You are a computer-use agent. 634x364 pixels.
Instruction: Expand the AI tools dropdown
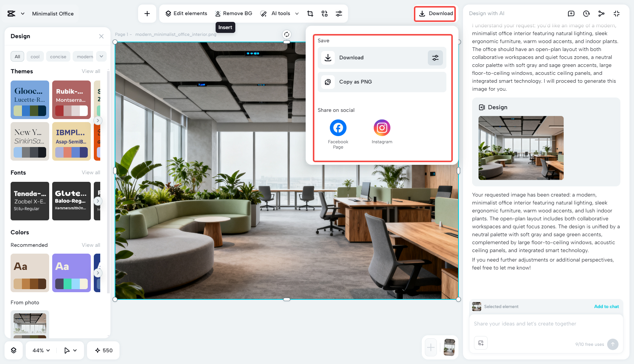pyautogui.click(x=297, y=13)
